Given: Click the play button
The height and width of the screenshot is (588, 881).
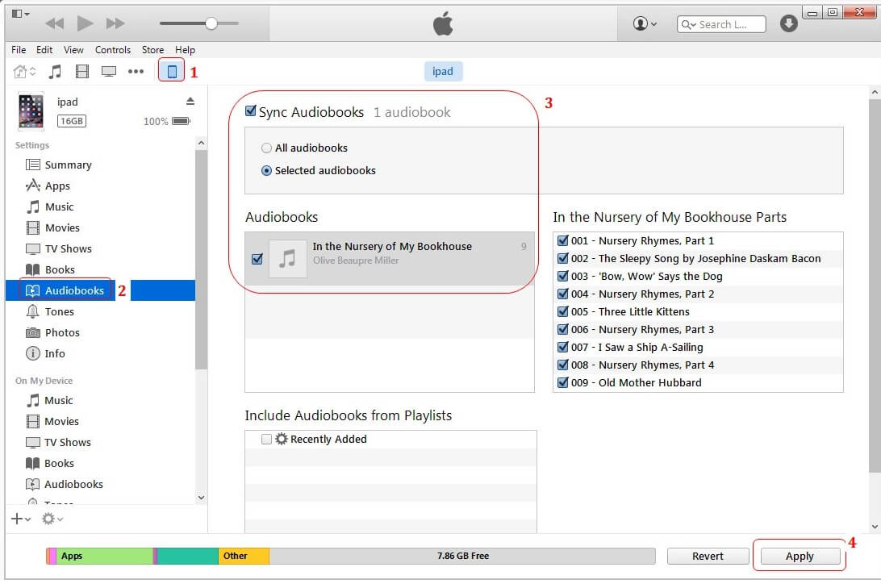Looking at the screenshot, I should [85, 23].
